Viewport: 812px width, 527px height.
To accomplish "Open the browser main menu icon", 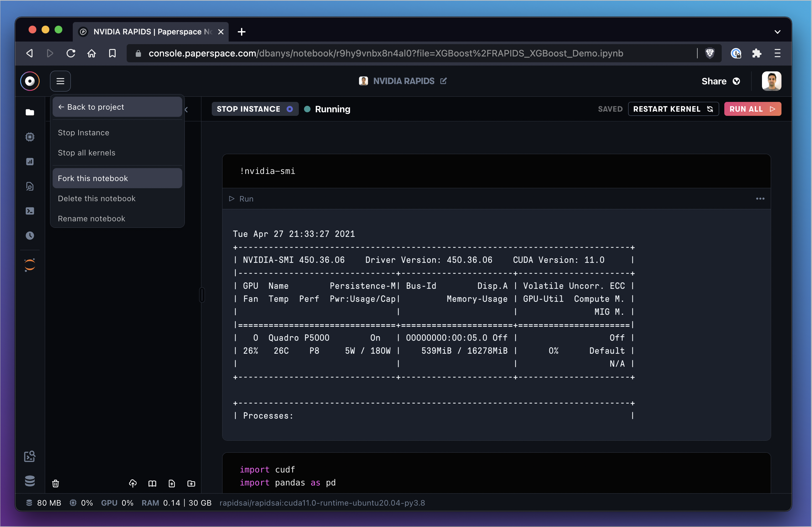I will pyautogui.click(x=778, y=53).
